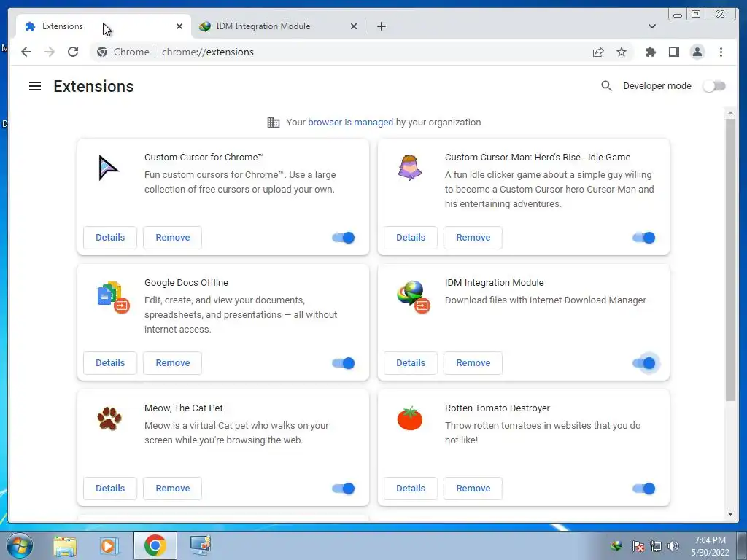Bookmark this tab with the star icon
This screenshot has width=747, height=560.
(x=622, y=52)
